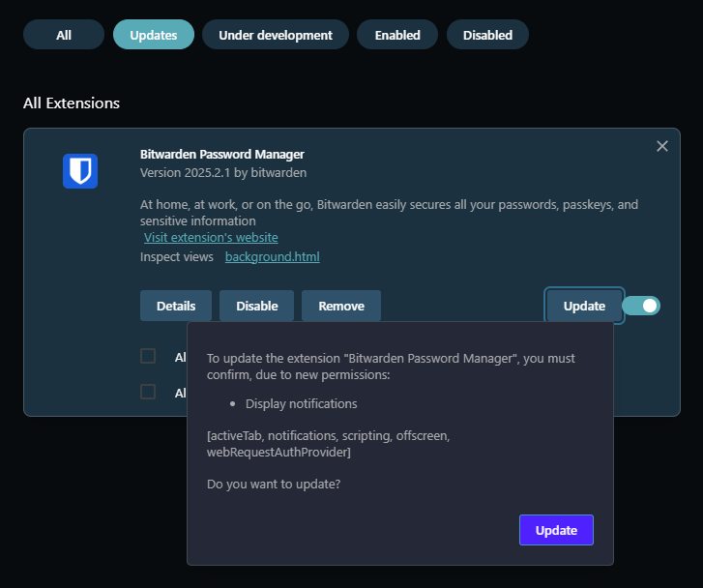The image size is (703, 588).
Task: Click the Bitwarden Password Manager title
Action: pos(222,155)
